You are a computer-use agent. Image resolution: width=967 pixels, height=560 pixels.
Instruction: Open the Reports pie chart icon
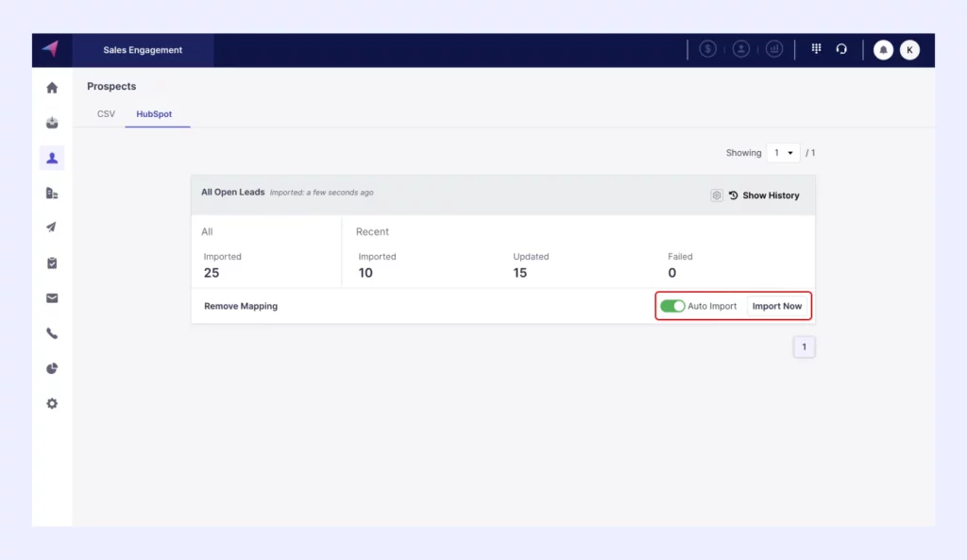pyautogui.click(x=52, y=368)
